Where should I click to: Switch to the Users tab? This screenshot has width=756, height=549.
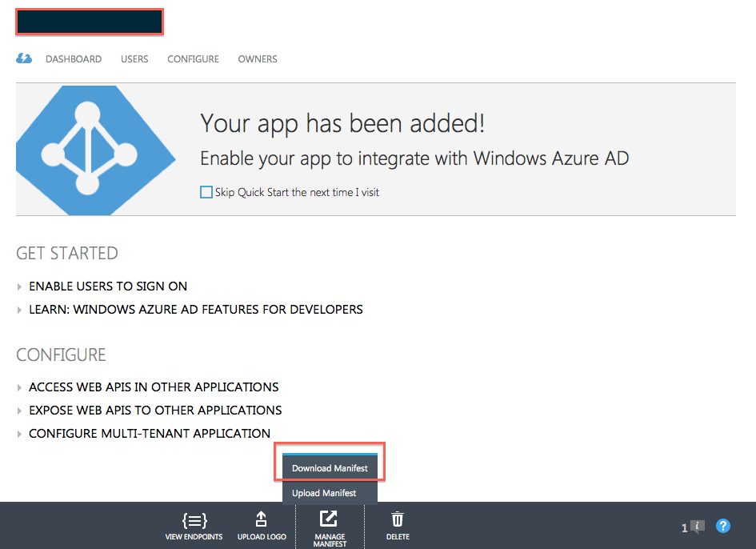(x=134, y=59)
